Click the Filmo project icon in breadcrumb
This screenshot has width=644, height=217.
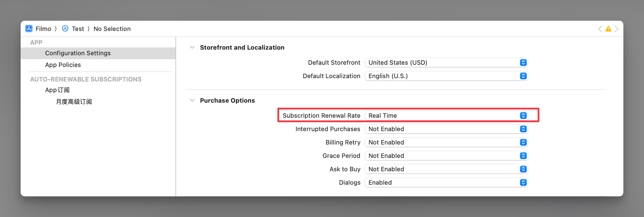click(x=29, y=29)
